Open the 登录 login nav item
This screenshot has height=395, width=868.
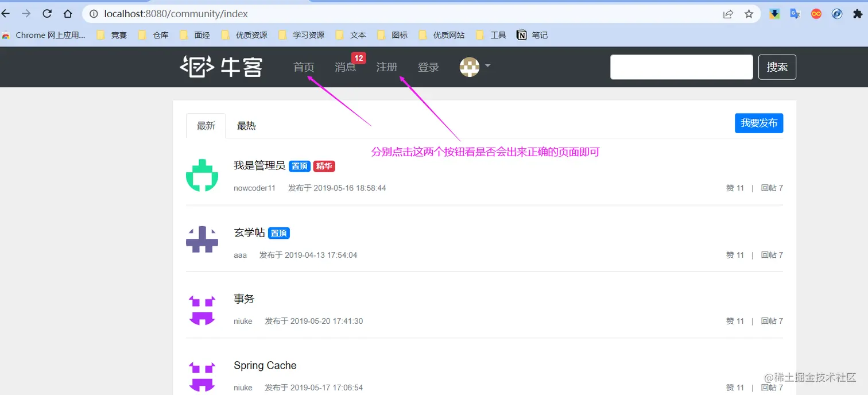point(428,67)
